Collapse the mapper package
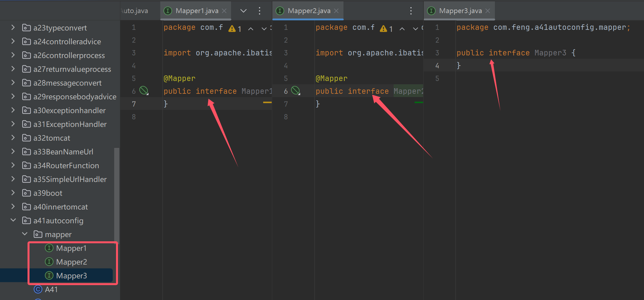 point(25,234)
